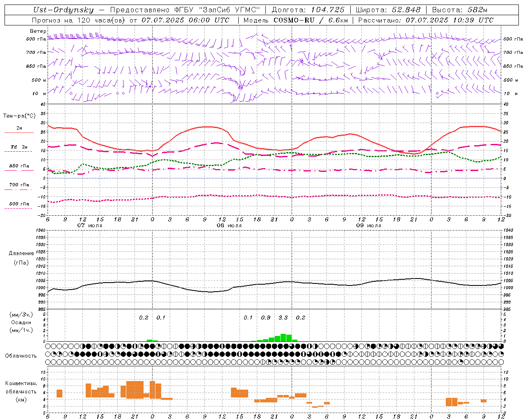The width and height of the screenshot is (525, 420).
Task: Select the Давление pressure panel label
Action: pyautogui.click(x=21, y=253)
